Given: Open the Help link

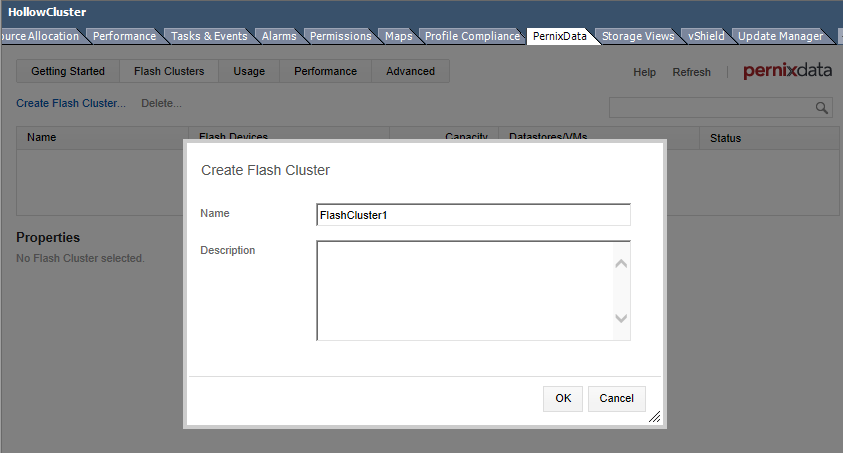Looking at the screenshot, I should 645,72.
